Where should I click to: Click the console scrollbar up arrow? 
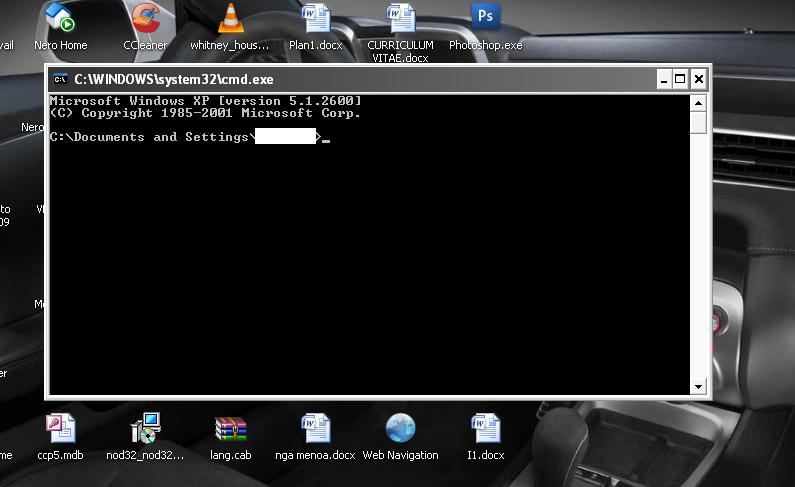[x=698, y=102]
